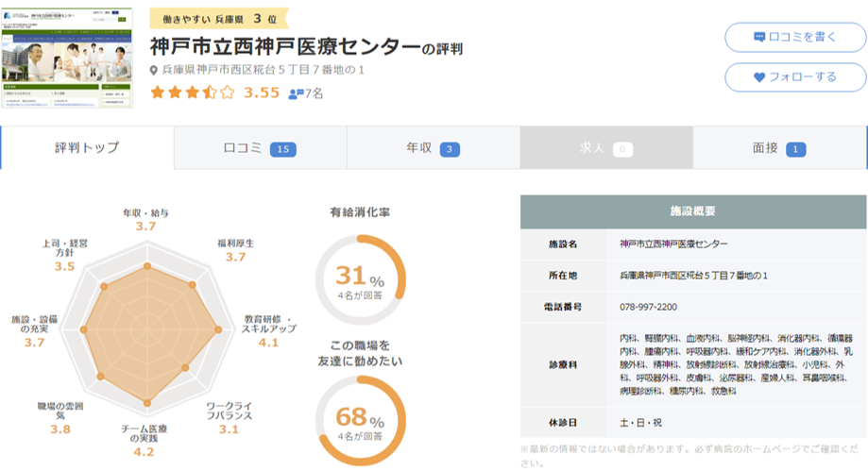868x471 pixels.
Task: Click the phone number 078-997-2200
Action: [648, 307]
